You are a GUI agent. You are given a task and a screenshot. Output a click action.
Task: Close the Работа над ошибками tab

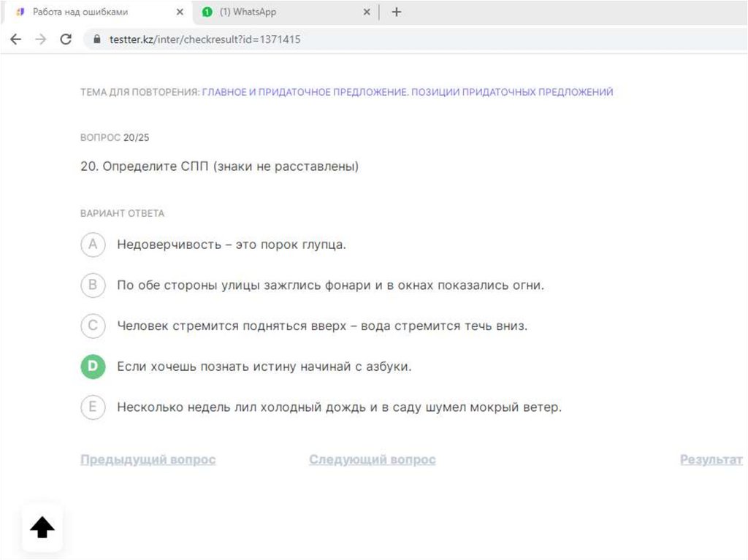pos(180,12)
